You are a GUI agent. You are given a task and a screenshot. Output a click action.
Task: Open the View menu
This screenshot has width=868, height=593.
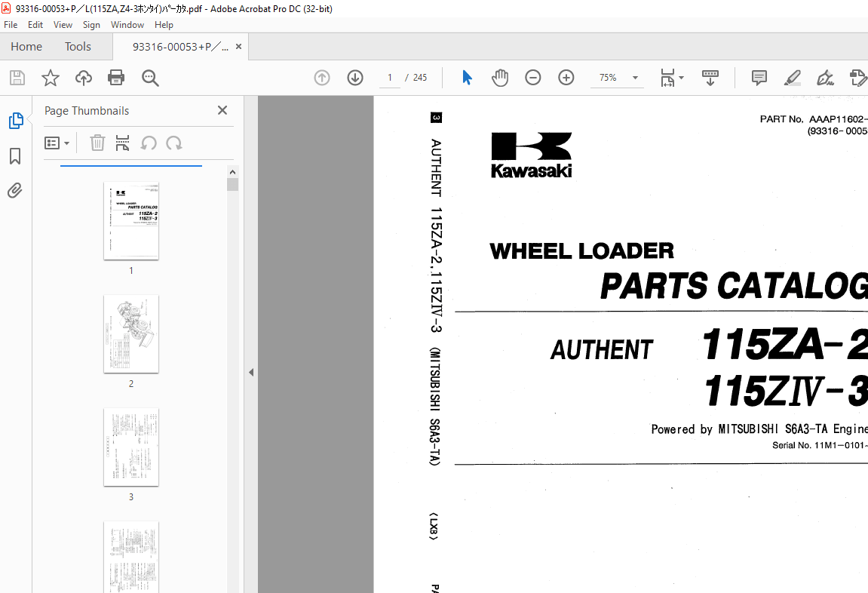click(x=63, y=24)
